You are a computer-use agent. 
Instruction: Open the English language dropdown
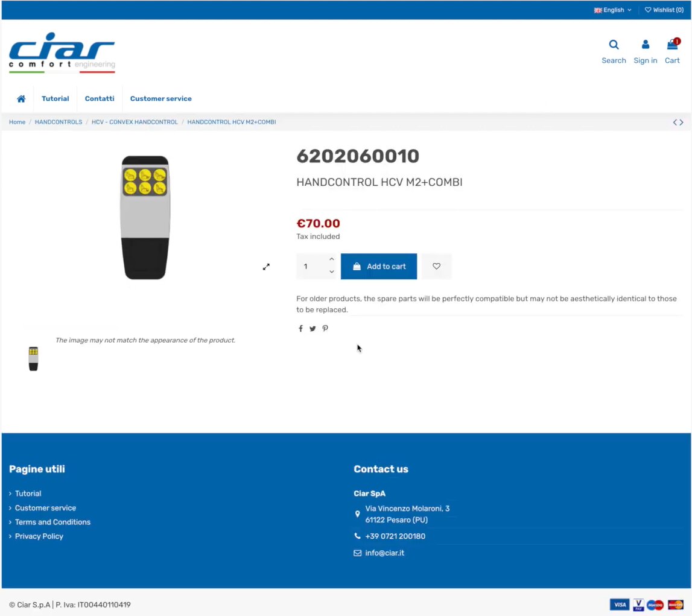tap(613, 10)
